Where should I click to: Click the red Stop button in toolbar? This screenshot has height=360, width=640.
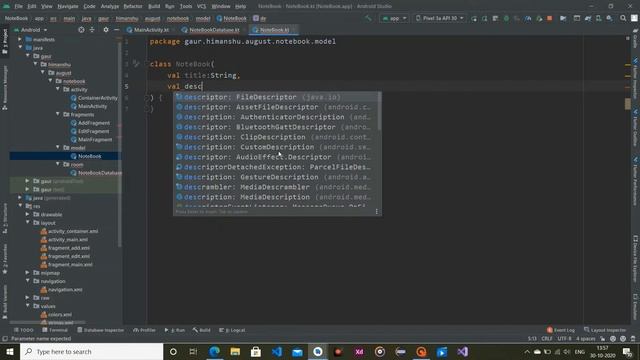(549, 18)
